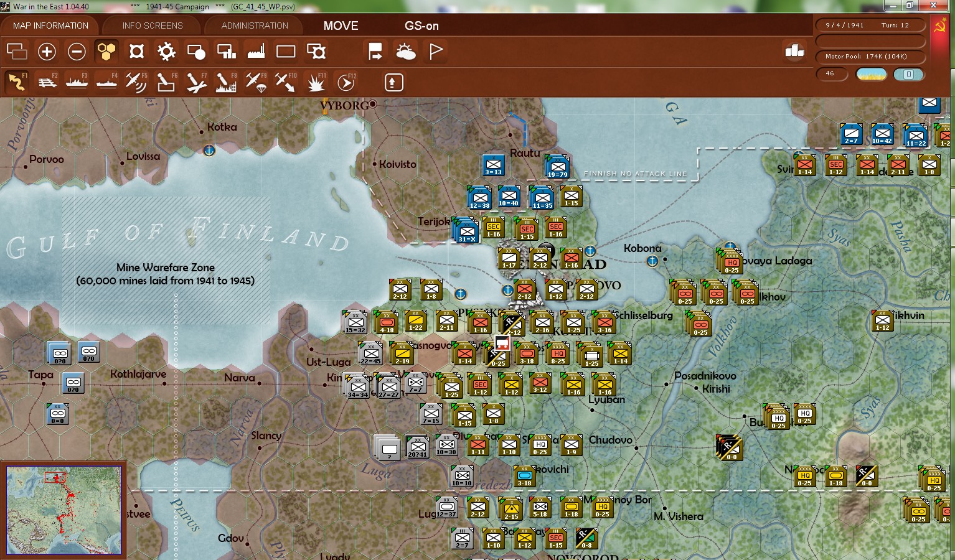This screenshot has width=955, height=560.
Task: Click the gear cog icon in the toolbar
Action: coord(166,52)
